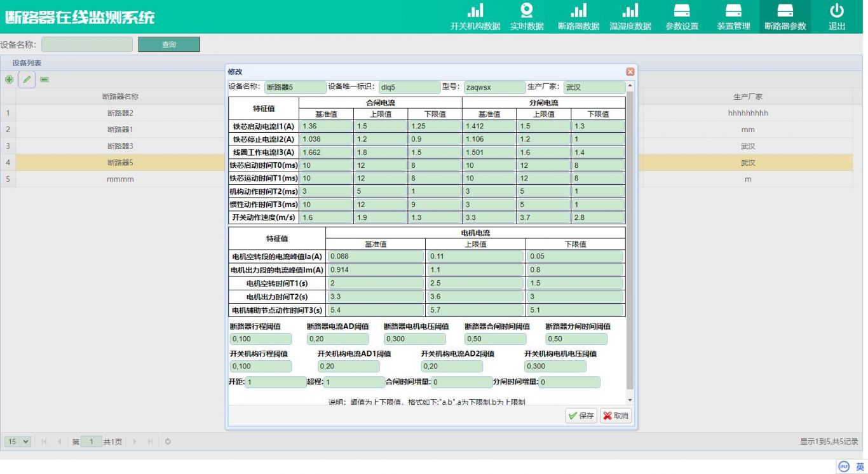This screenshot has width=868, height=474.
Task: Click 线圈工作电流I3 合闸 基准值 field 1.662
Action: click(326, 152)
